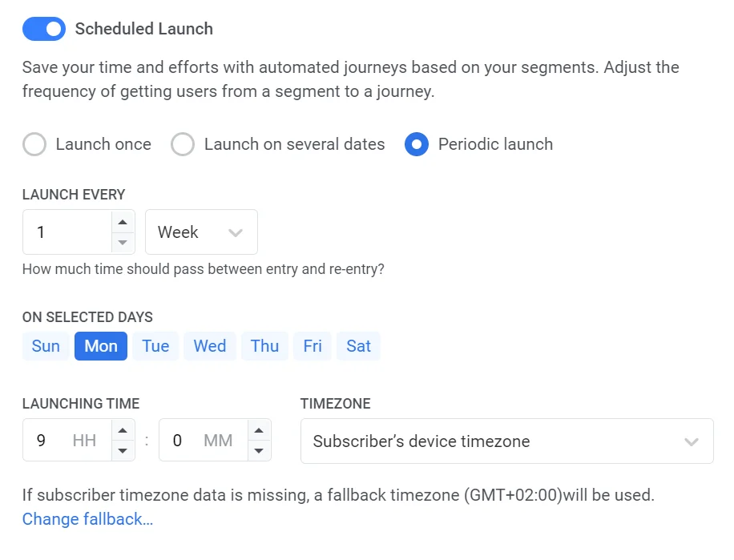Viewport: 734px width, 560px height.
Task: Select the Periodic launch radio button
Action: (x=417, y=144)
